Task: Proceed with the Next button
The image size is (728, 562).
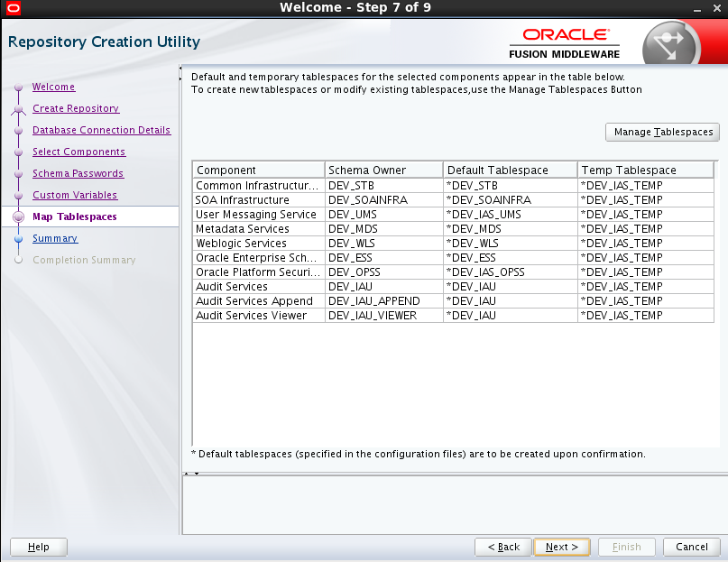Action: 562,547
